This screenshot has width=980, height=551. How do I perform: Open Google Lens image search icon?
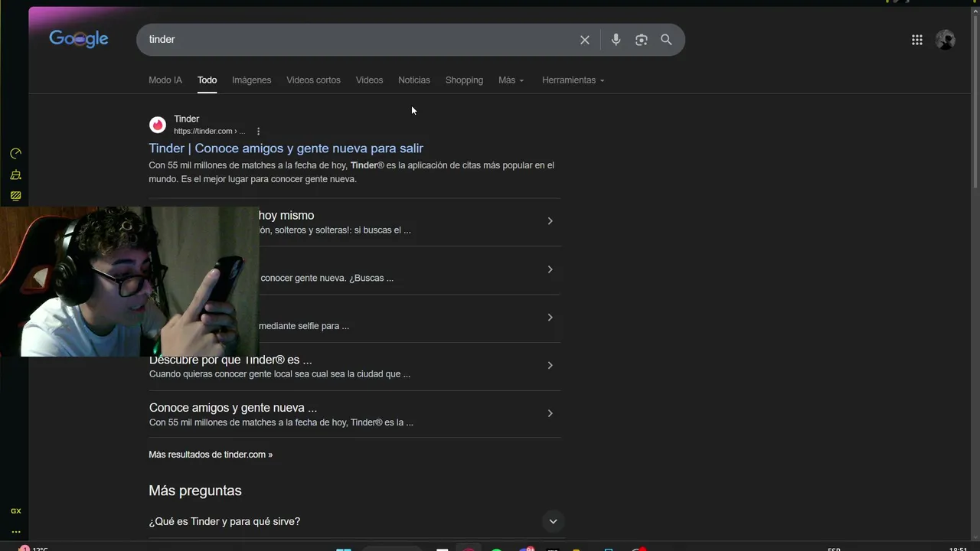642,40
